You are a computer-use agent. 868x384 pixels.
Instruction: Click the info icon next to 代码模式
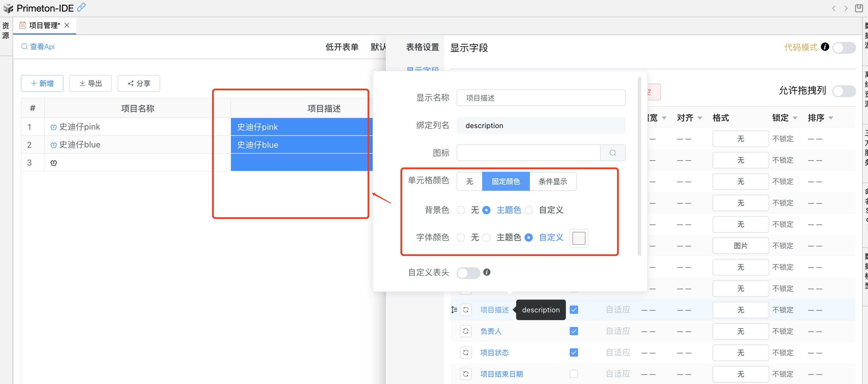pyautogui.click(x=825, y=47)
